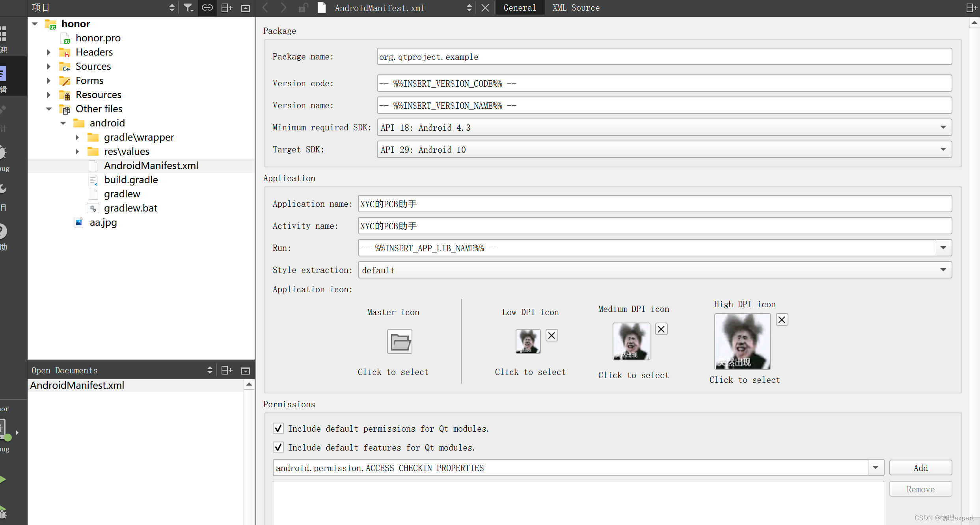The image size is (980, 525).
Task: Open the AndroidManifest.xml document selector dropdown
Action: tap(469, 8)
